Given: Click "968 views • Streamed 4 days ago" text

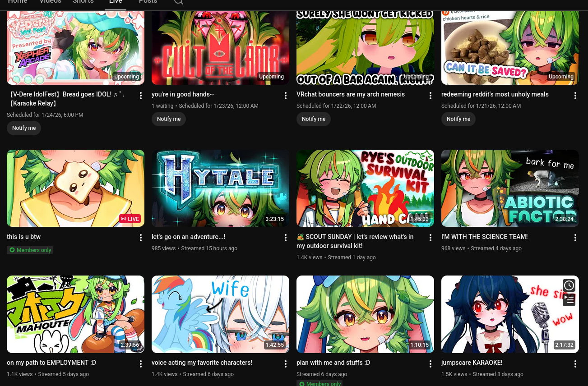Looking at the screenshot, I should [482, 248].
